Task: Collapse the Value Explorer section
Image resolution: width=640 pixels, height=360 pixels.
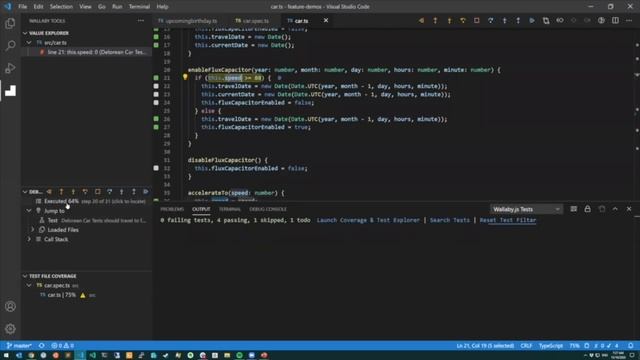Action: pos(25,33)
